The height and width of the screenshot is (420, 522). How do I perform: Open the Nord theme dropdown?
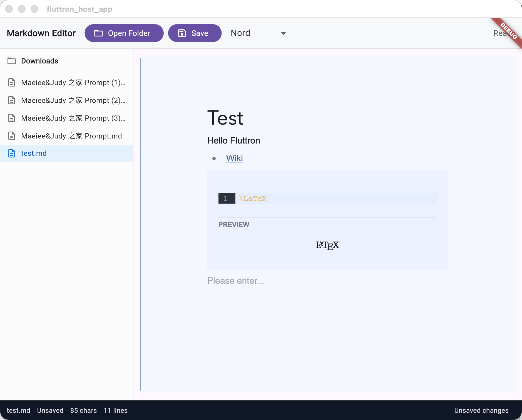point(260,33)
